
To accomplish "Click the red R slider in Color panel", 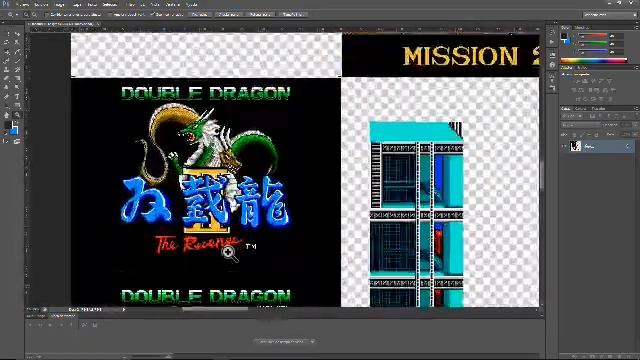I will click(x=593, y=36).
